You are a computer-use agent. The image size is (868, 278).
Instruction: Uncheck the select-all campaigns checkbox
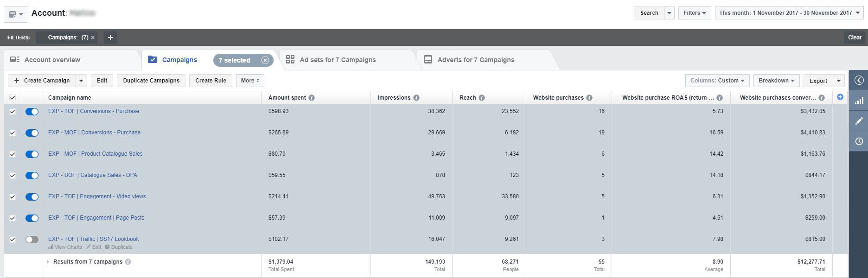pyautogui.click(x=13, y=98)
